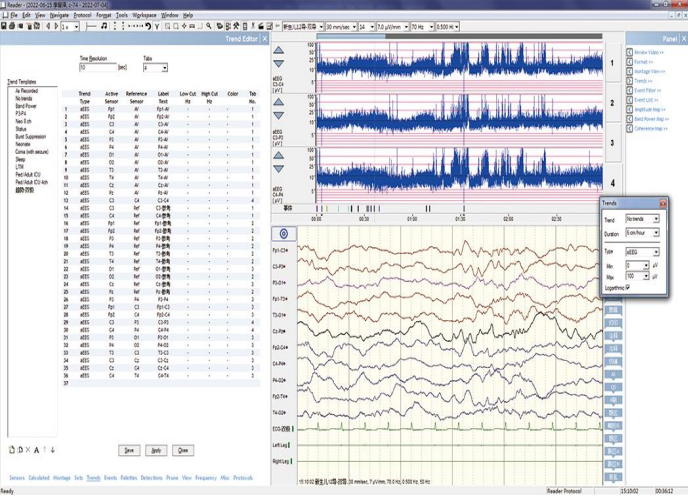Viewport: 688px width, 497px height.
Task: Select the Burst Suppression trend template
Action: click(x=30, y=136)
